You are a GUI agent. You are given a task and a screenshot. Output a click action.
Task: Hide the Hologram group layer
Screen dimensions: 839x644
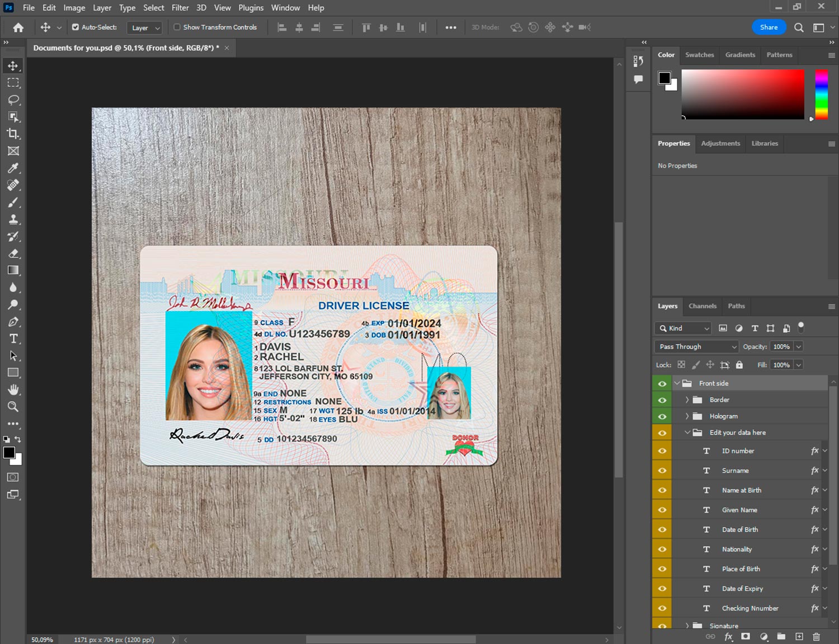click(x=662, y=416)
